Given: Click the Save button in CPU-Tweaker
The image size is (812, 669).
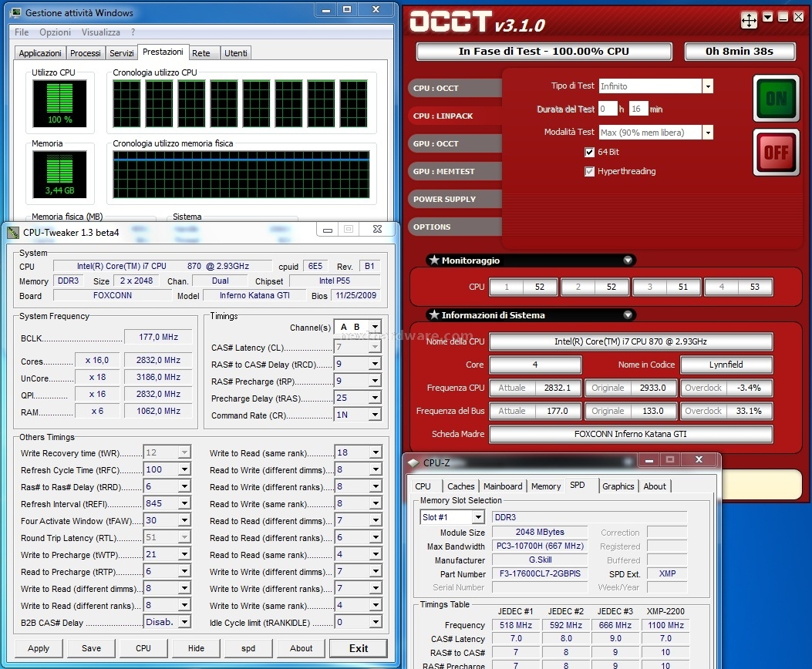Looking at the screenshot, I should click(x=91, y=648).
